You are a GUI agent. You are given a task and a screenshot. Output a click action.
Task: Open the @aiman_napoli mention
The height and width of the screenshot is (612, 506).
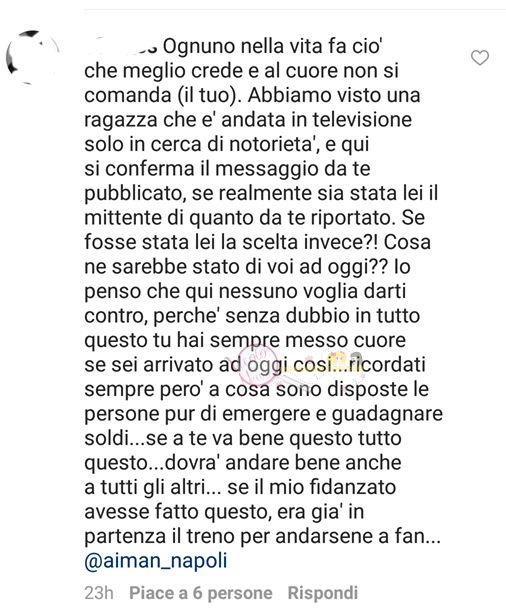pyautogui.click(x=156, y=561)
